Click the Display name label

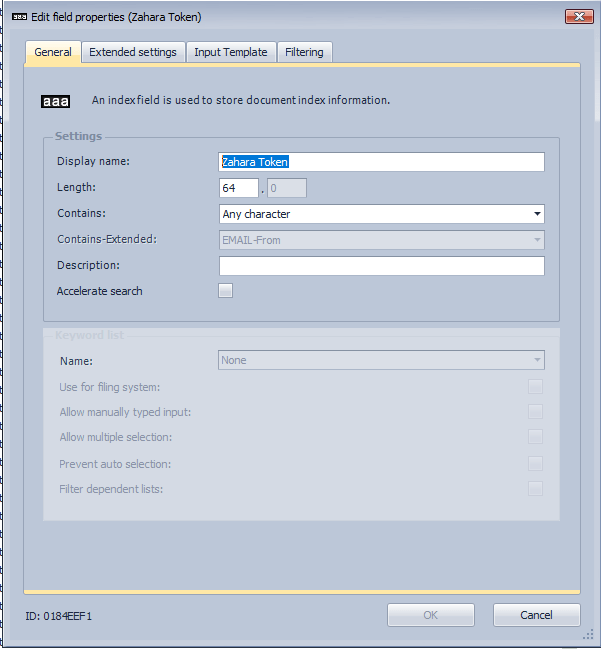click(94, 161)
